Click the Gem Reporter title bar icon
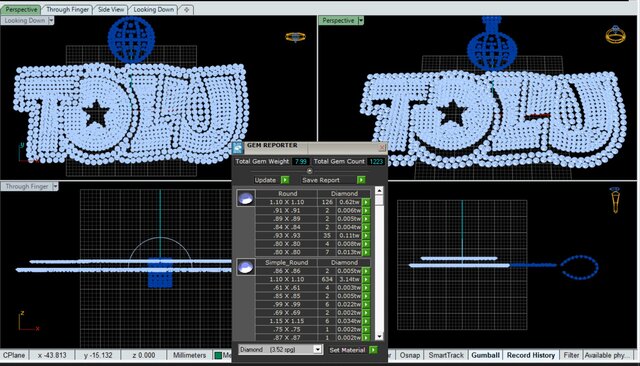The height and width of the screenshot is (366, 640). tap(238, 147)
